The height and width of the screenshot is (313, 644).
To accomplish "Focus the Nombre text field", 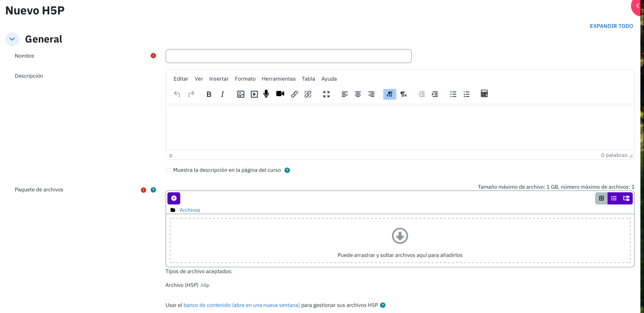I will [x=288, y=56].
